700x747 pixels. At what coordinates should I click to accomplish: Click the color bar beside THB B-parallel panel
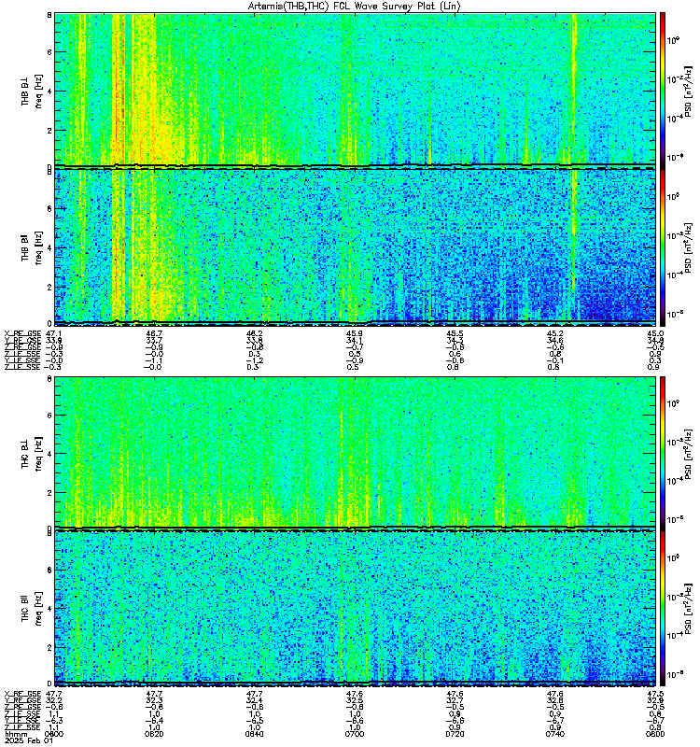(x=663, y=247)
